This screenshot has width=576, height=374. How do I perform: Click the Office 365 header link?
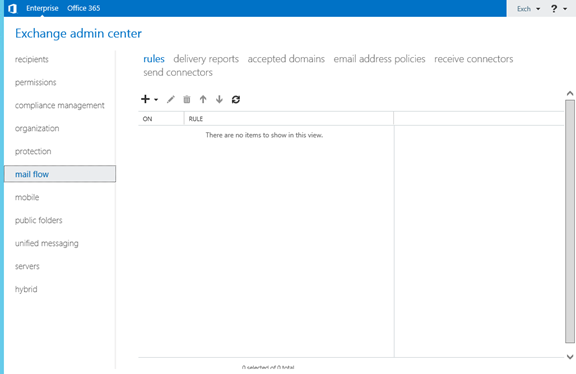pyautogui.click(x=83, y=8)
